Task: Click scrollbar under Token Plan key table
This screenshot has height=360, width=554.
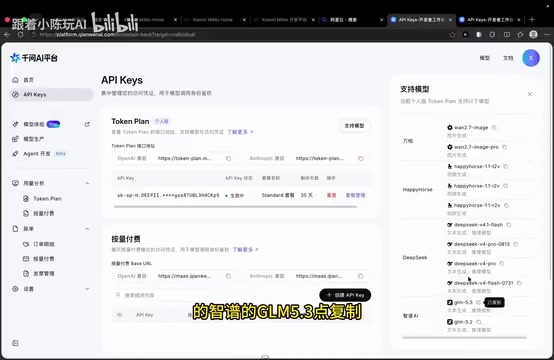Action: [235, 207]
